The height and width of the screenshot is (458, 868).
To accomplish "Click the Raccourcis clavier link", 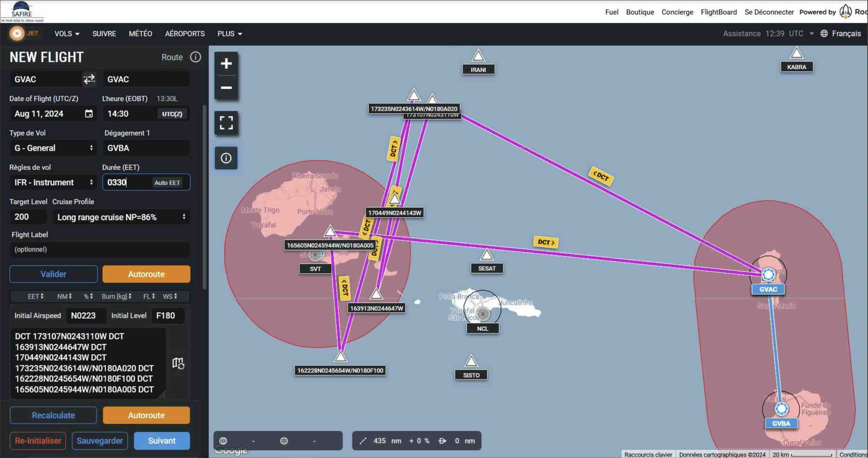I will tap(648, 454).
